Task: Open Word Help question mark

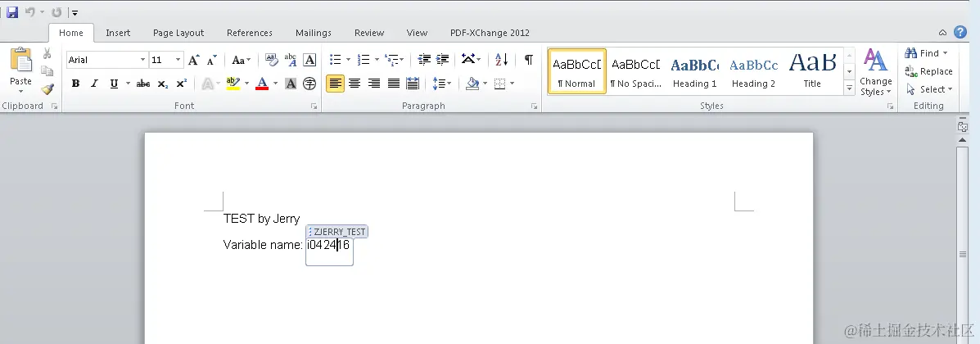Action: [960, 33]
